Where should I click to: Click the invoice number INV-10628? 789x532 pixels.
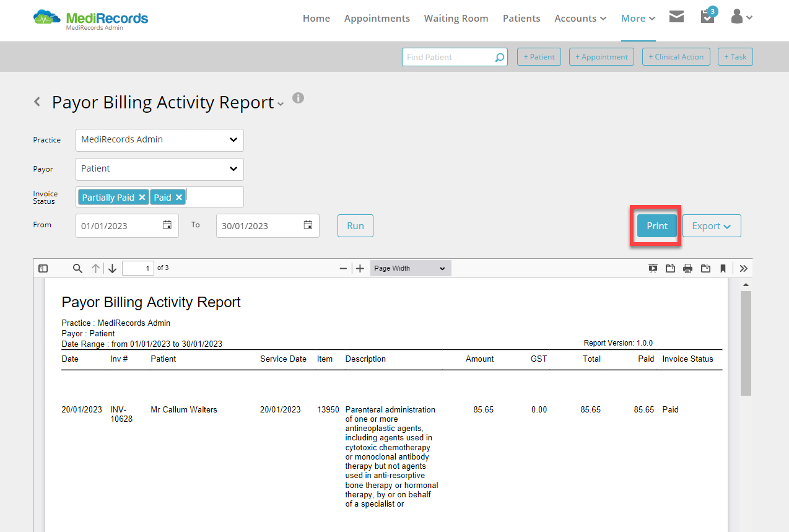[x=121, y=414]
